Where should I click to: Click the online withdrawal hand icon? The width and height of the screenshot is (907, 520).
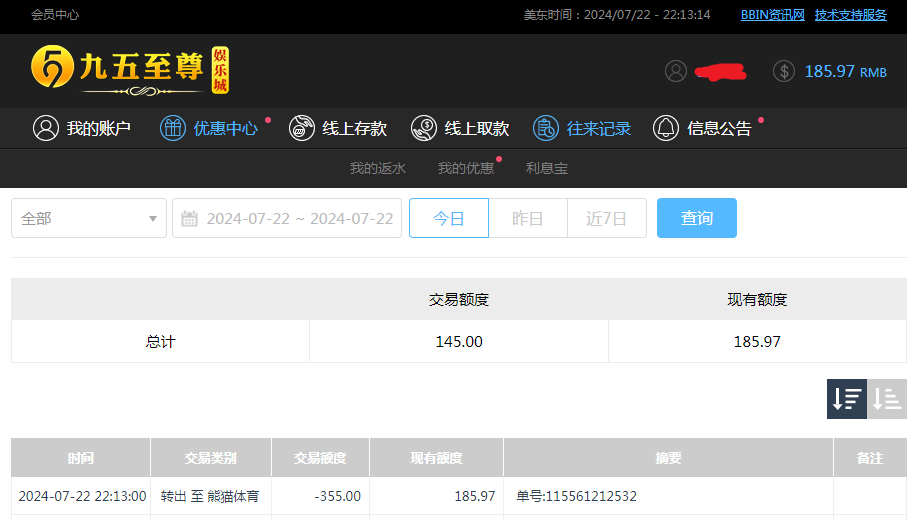(x=424, y=128)
